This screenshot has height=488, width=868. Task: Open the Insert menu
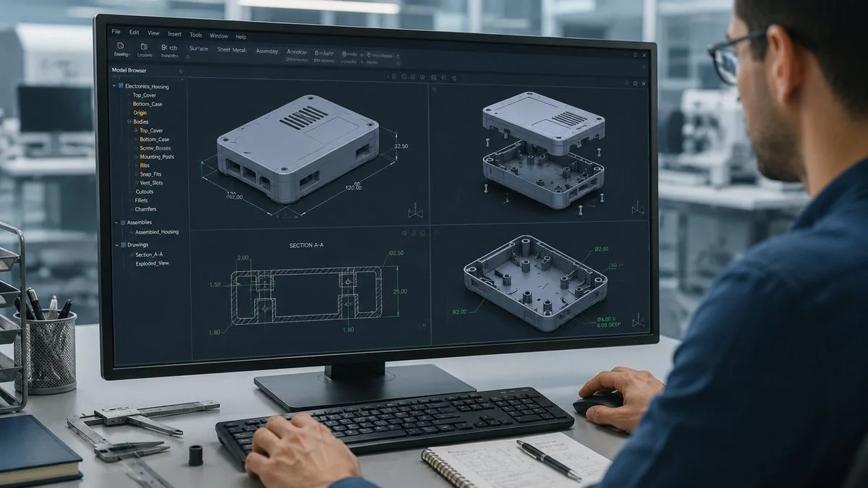coord(174,34)
